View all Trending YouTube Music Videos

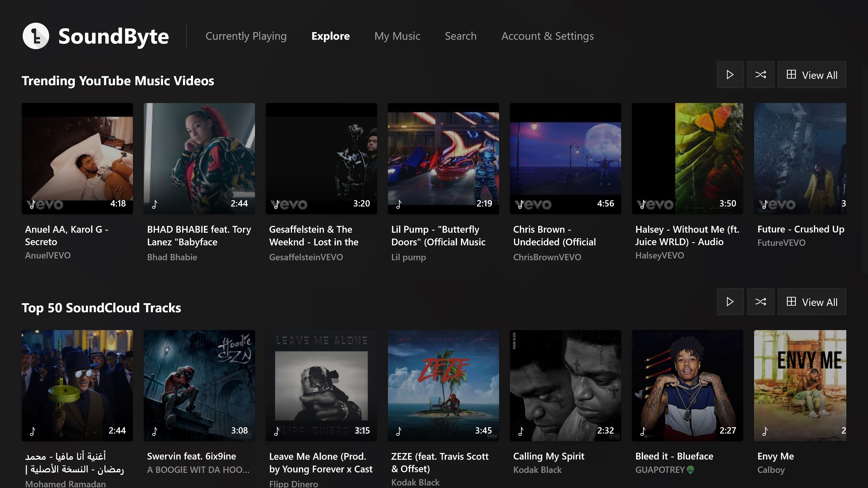click(x=812, y=75)
